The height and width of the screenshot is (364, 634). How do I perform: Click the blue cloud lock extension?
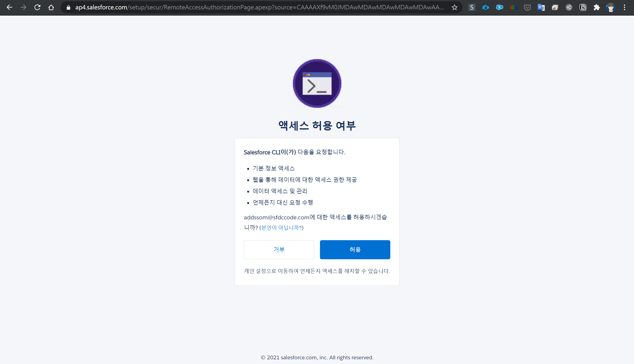(485, 7)
